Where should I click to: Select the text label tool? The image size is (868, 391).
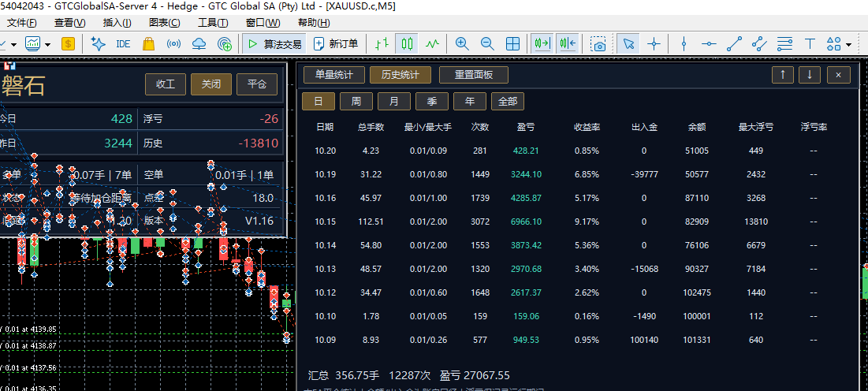click(810, 44)
